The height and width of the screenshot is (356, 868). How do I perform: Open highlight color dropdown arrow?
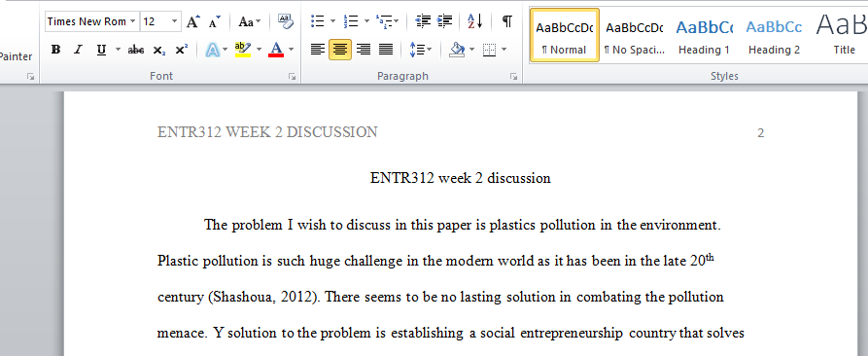(x=259, y=50)
